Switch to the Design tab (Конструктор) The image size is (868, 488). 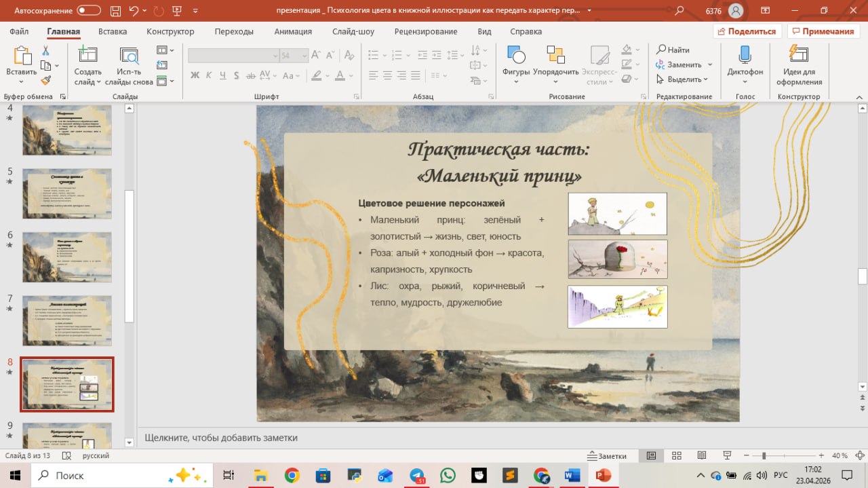click(170, 31)
